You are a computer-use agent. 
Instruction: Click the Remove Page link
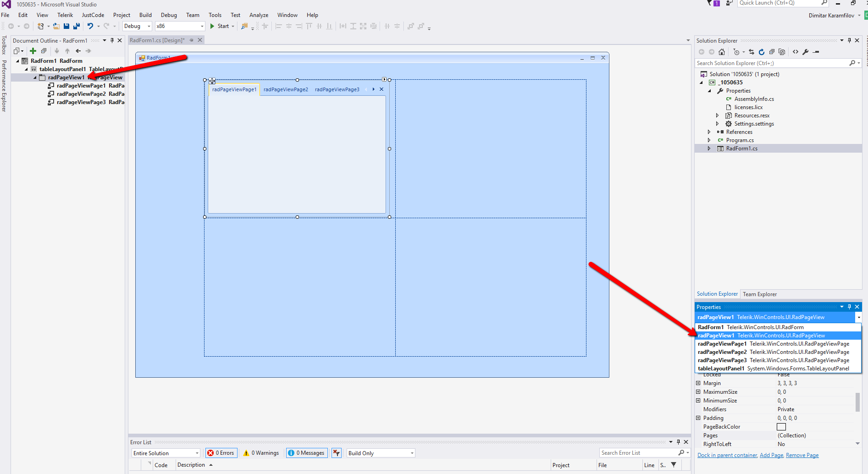[x=802, y=455]
